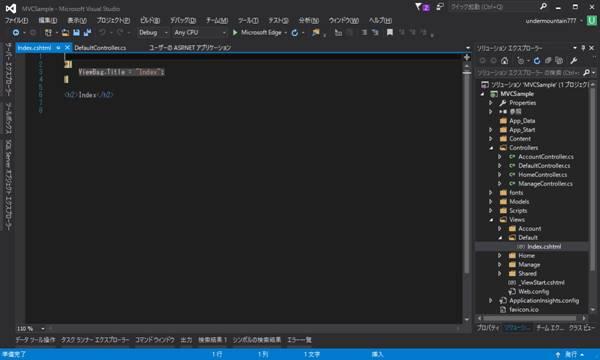
Task: Expand the Models folder
Action: (491, 202)
